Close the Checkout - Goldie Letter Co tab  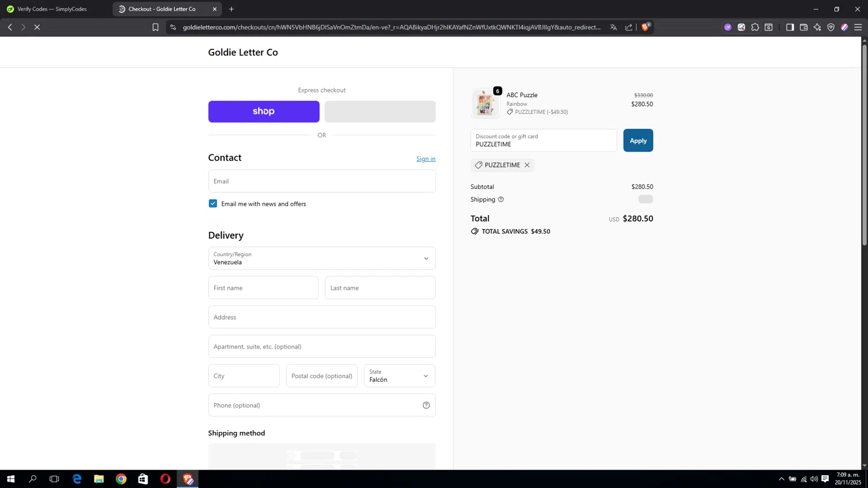pyautogui.click(x=215, y=9)
